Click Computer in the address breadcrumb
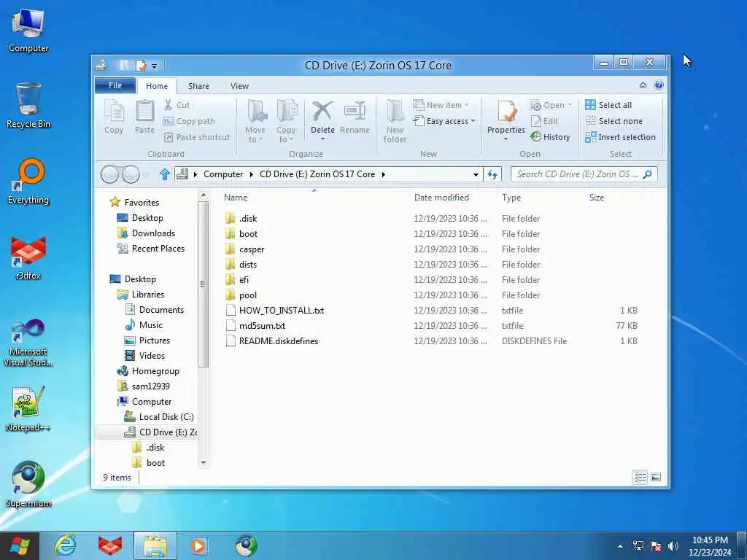This screenshot has height=560, width=747. point(223,174)
